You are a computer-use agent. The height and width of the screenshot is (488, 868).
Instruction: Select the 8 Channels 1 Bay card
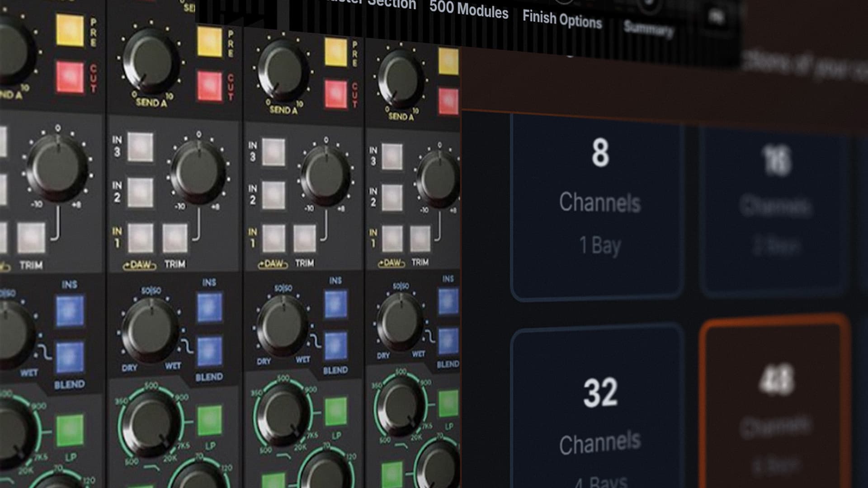click(597, 207)
